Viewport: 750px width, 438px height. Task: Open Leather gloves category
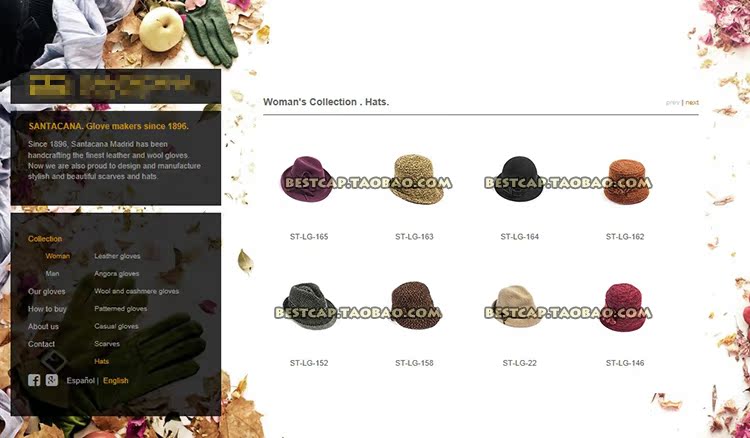pos(117,256)
